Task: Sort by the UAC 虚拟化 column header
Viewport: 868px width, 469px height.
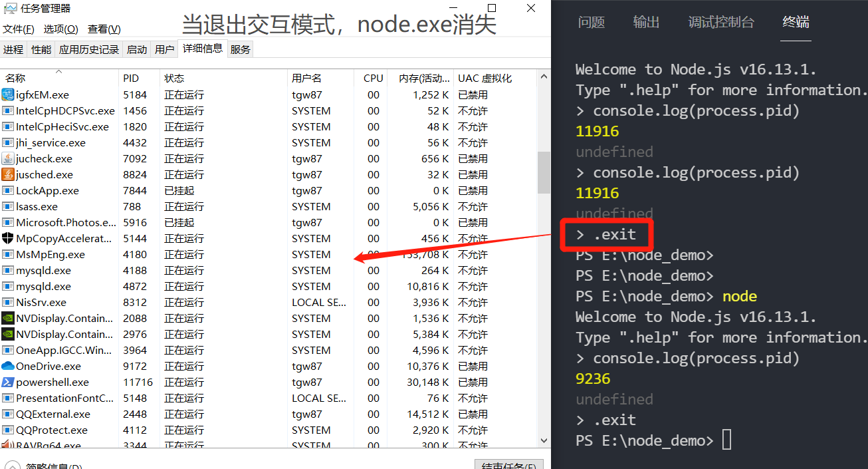Action: pos(495,78)
